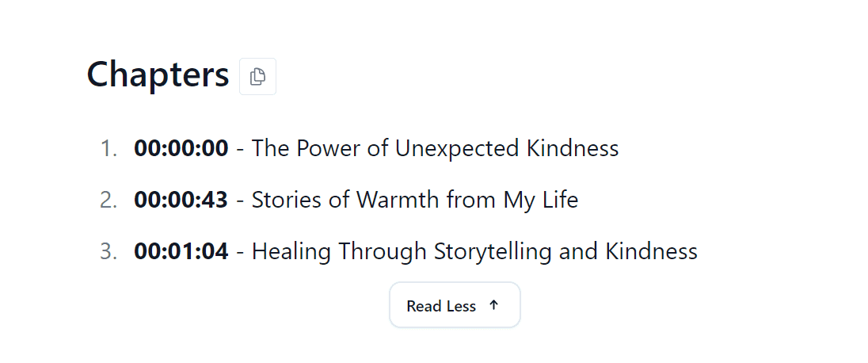Jump to timestamp 00:01:04

(x=181, y=251)
